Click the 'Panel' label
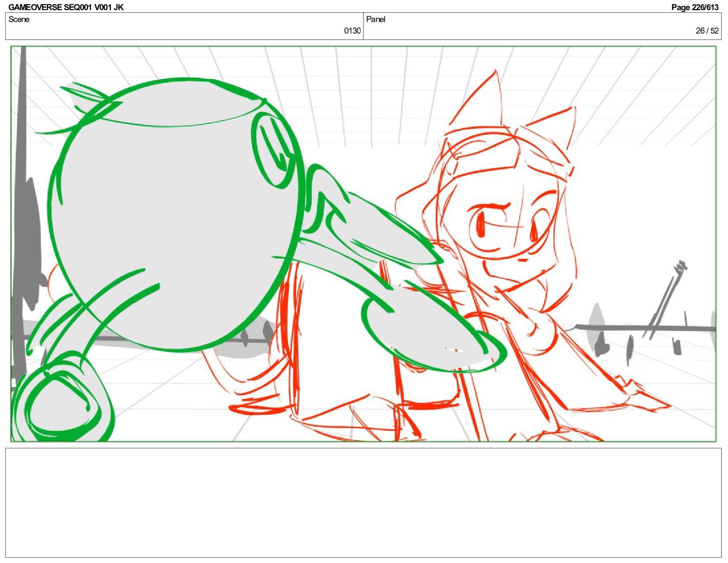This screenshot has width=728, height=563. point(376,19)
